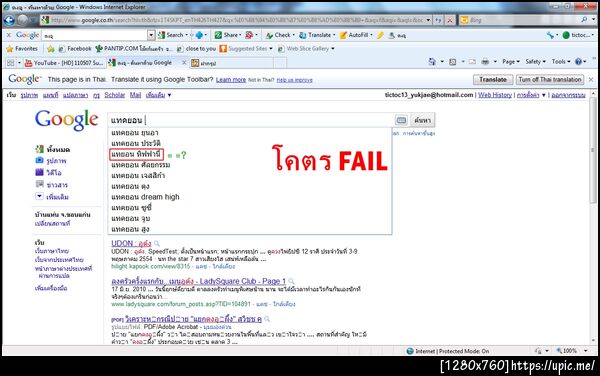Viewport: 600px width, 376px height.
Task: Open the tictoc account menu in the Google Toolbar
Action: pyautogui.click(x=578, y=35)
